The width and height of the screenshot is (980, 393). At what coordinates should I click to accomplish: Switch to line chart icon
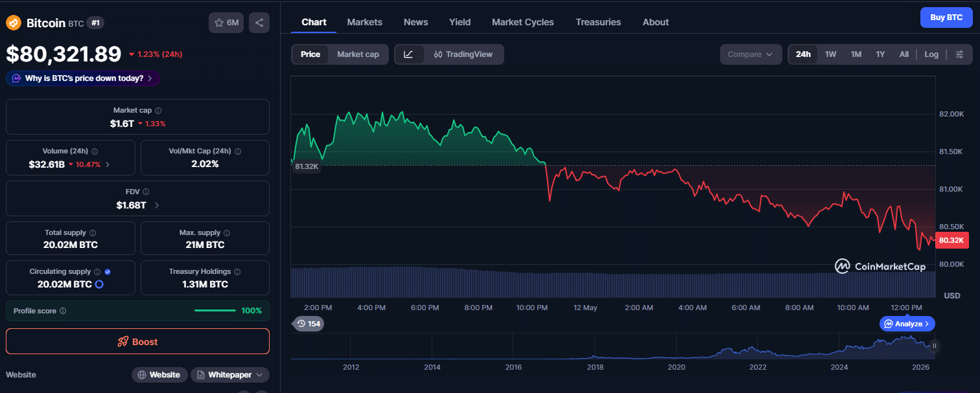point(408,54)
